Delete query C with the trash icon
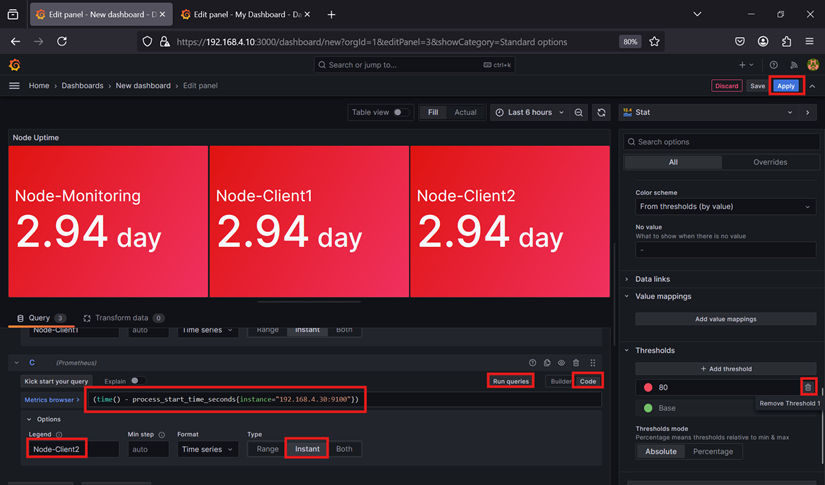The image size is (825, 485). [x=576, y=363]
